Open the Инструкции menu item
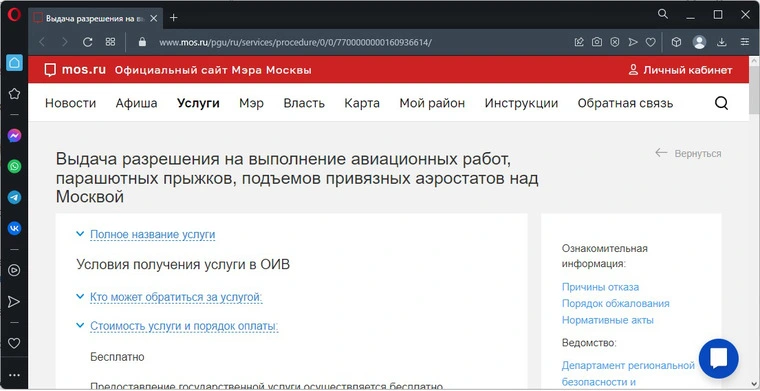The image size is (760, 391). [521, 103]
